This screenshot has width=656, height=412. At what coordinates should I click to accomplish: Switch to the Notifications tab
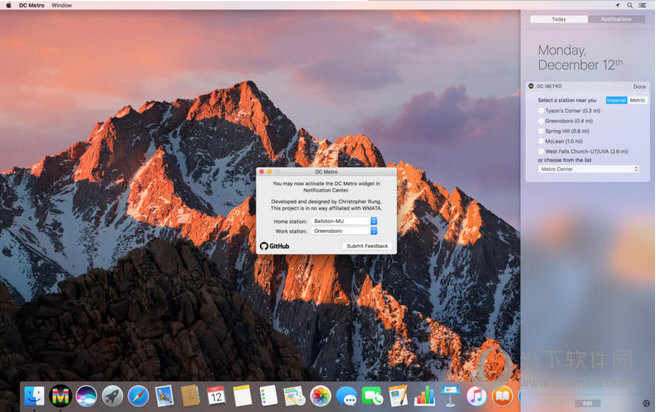point(616,19)
